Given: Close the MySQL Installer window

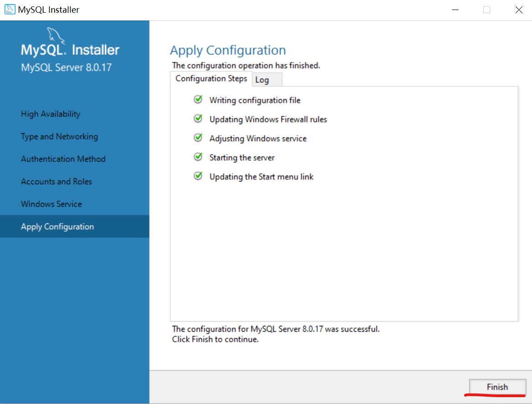Looking at the screenshot, I should (519, 10).
